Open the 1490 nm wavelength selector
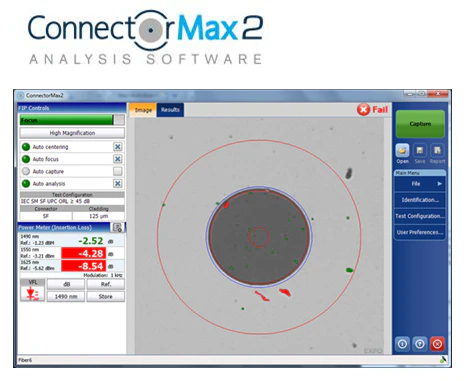 66,296
